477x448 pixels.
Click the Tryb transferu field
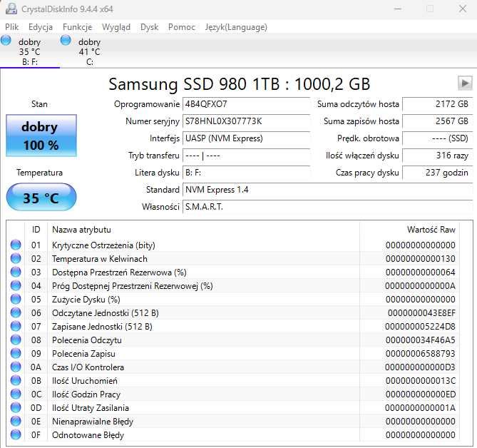246,156
